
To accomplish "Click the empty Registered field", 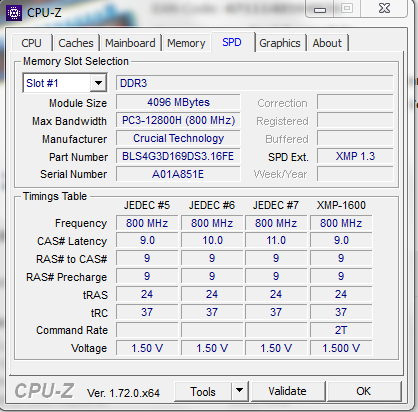I will [355, 120].
